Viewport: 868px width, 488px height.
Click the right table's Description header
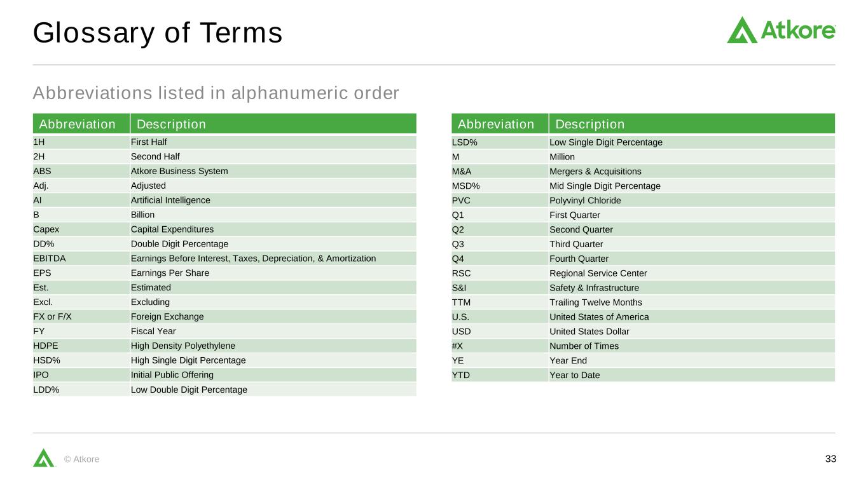pos(590,124)
